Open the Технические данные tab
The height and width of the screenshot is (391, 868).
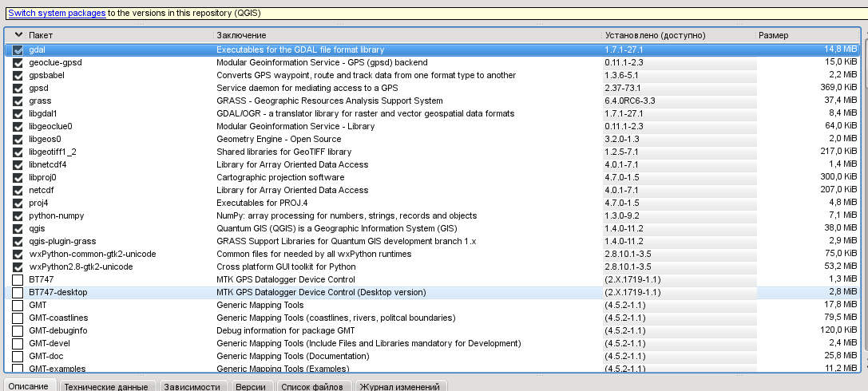pos(106,386)
